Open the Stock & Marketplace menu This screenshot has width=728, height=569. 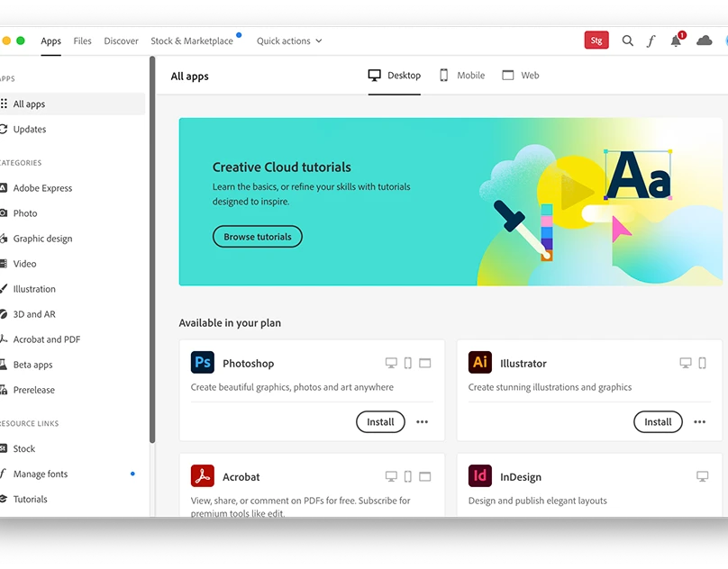tap(192, 41)
